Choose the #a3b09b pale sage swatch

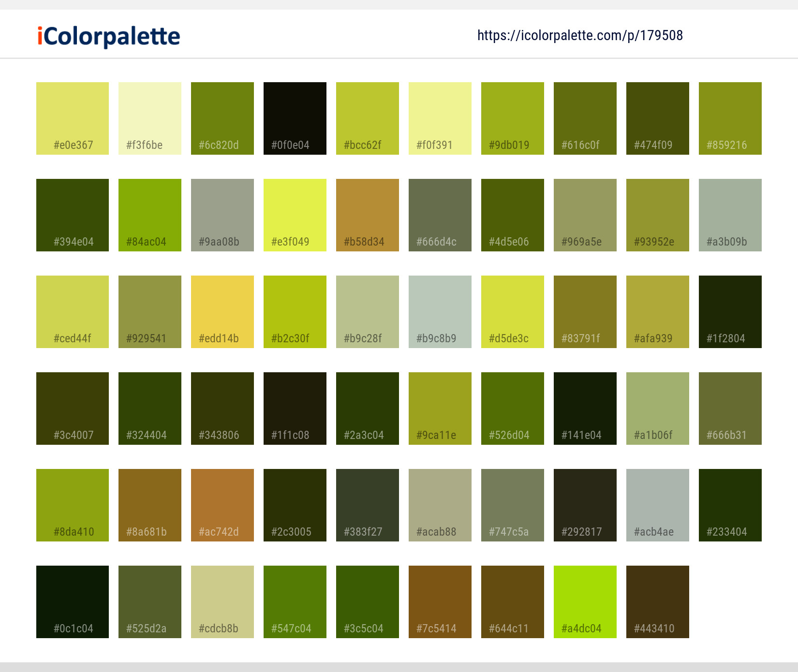point(730,215)
